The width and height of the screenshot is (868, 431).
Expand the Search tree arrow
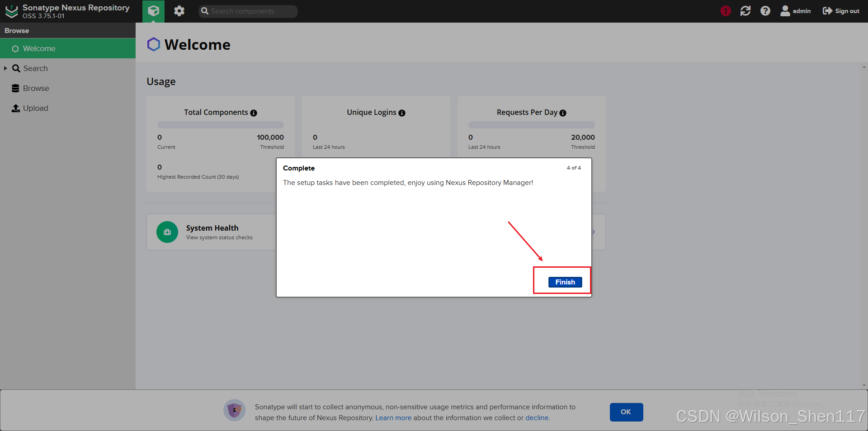point(5,68)
